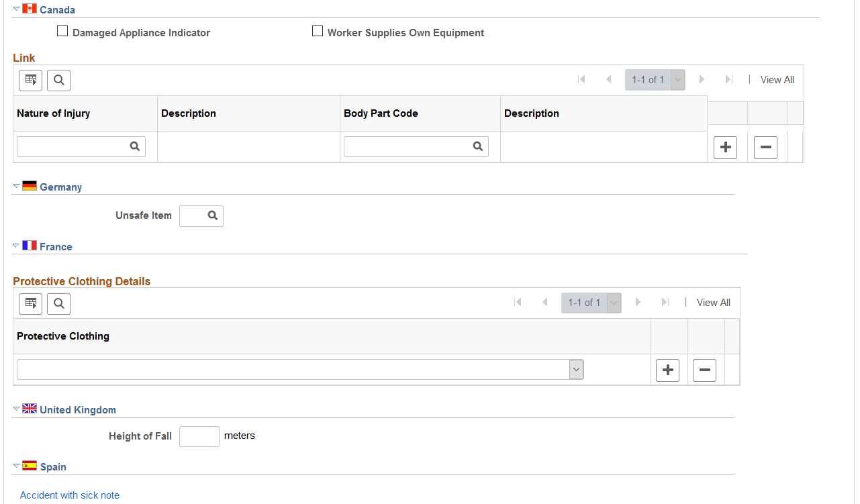Collapse the United Kingdom section
860x504 pixels.
point(17,409)
